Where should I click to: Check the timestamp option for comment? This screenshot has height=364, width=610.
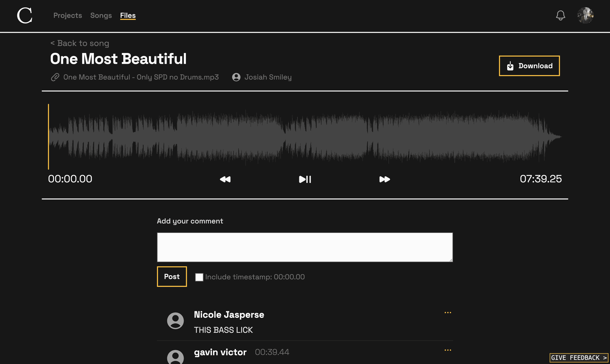pos(199,277)
